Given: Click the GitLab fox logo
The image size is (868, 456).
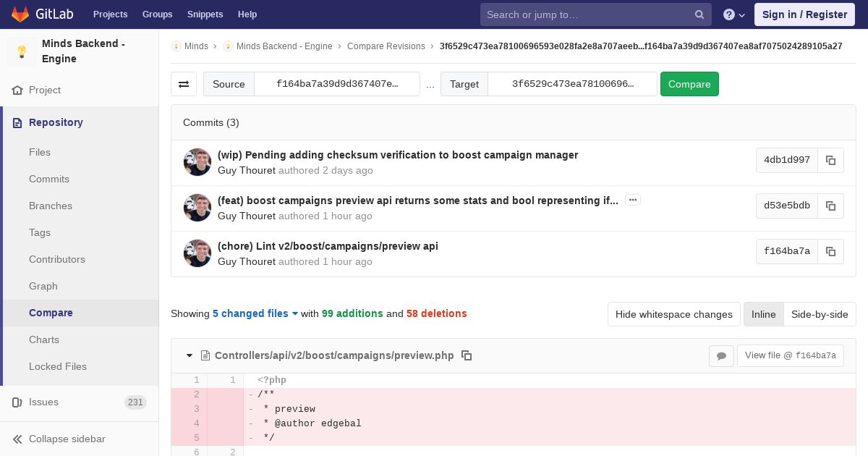Looking at the screenshot, I should 21,14.
